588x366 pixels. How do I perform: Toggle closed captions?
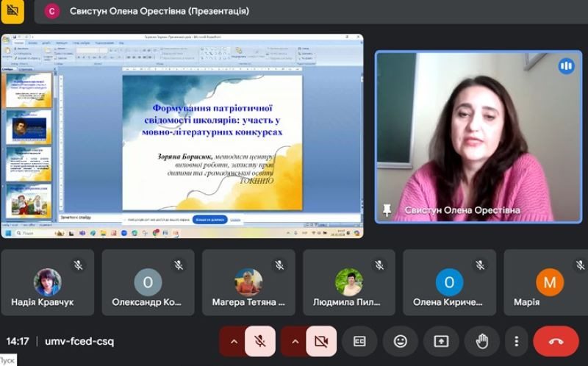359,341
